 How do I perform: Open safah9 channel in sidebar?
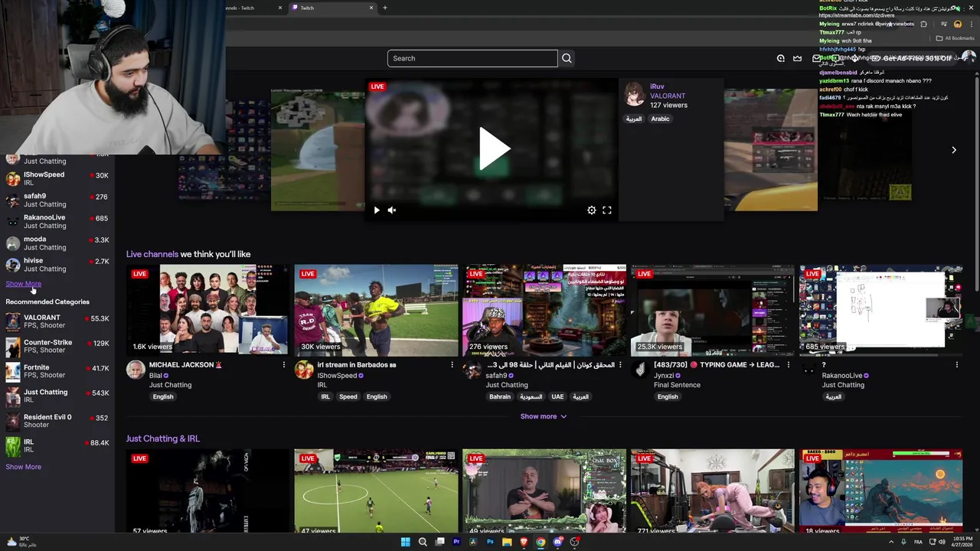[x=57, y=200]
